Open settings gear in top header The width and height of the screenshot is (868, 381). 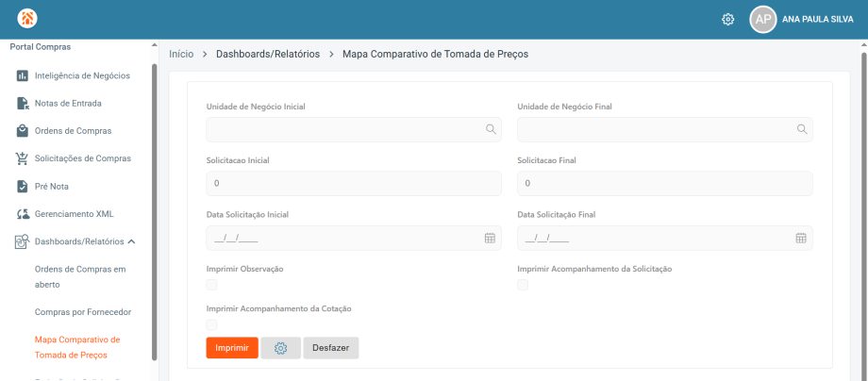[x=727, y=20]
